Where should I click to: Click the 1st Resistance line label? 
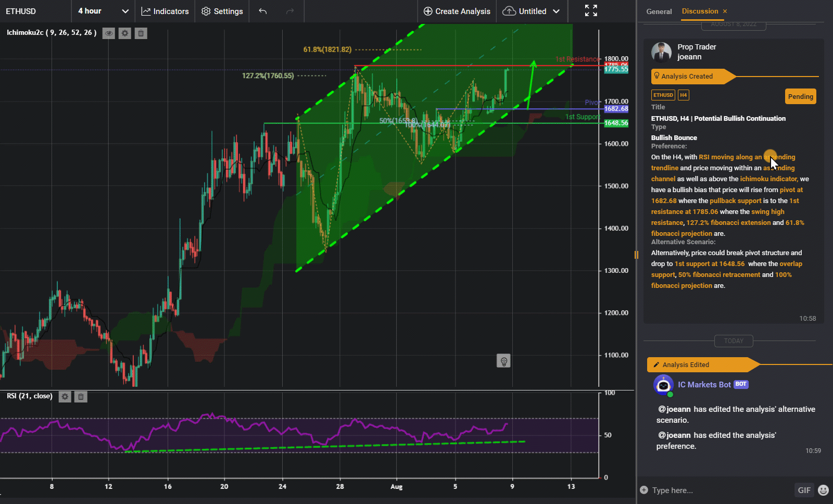pos(578,59)
